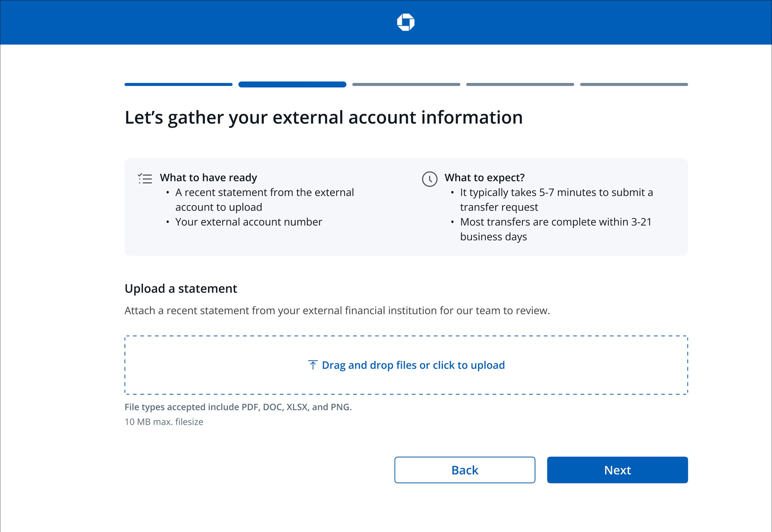Click the page heading about external account information
The width and height of the screenshot is (772, 532).
[x=323, y=117]
